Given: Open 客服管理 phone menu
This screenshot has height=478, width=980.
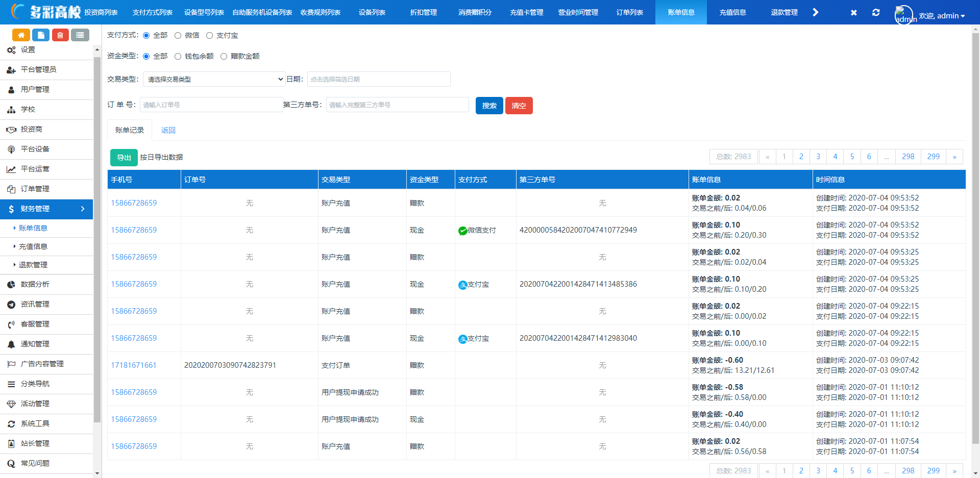Looking at the screenshot, I should (46, 324).
